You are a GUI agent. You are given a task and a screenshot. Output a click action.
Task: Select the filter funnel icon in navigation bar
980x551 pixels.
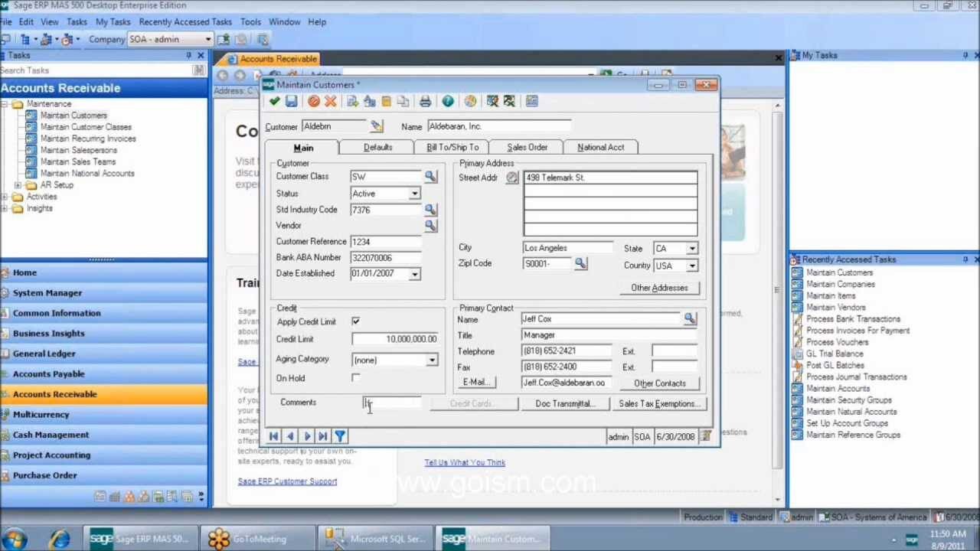pyautogui.click(x=339, y=435)
